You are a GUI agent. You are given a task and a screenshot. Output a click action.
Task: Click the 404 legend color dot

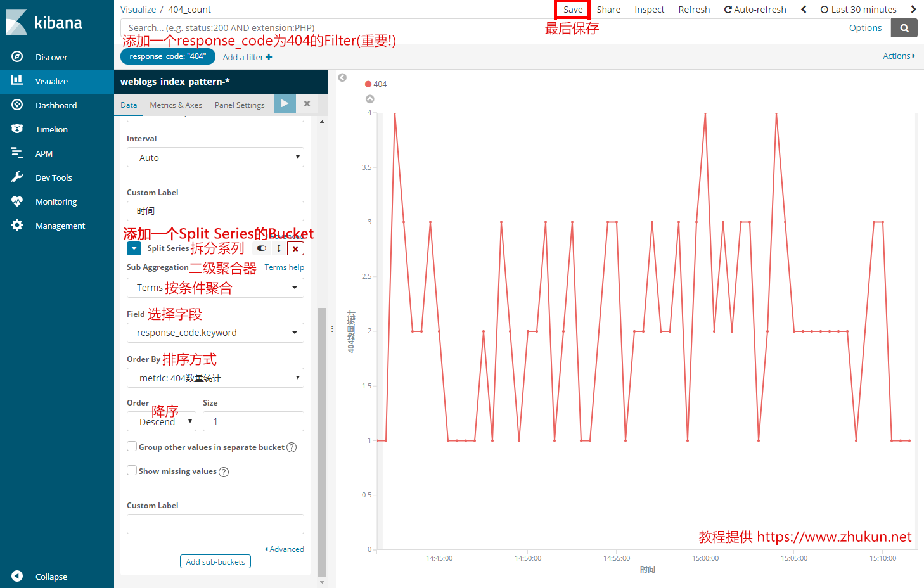pyautogui.click(x=368, y=84)
